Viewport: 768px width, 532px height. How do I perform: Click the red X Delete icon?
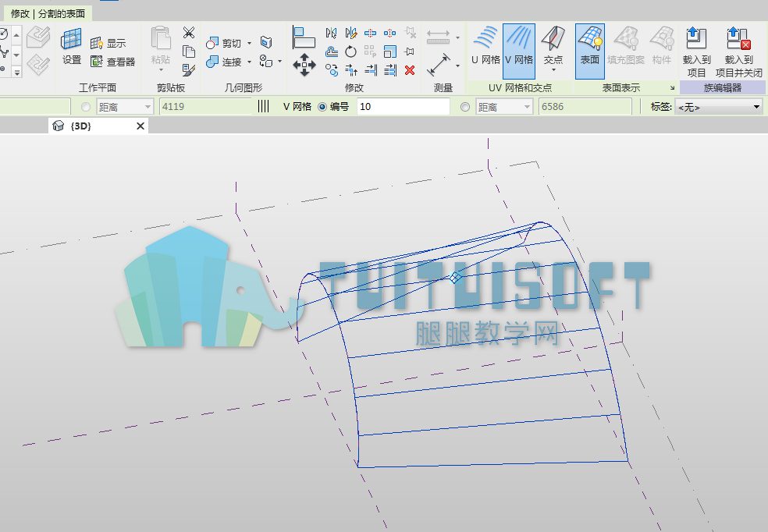click(410, 70)
